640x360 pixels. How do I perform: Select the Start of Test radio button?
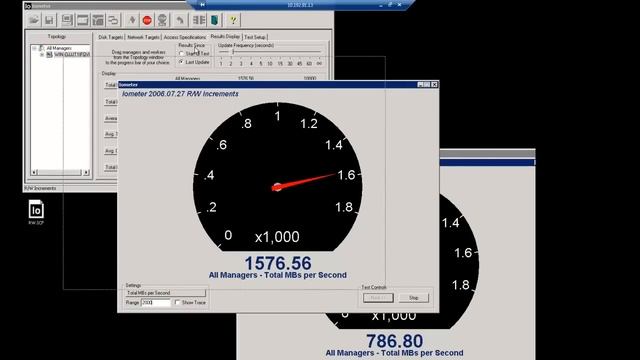tap(182, 54)
